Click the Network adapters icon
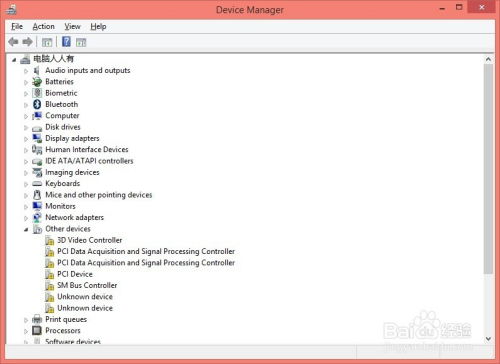 [x=37, y=218]
